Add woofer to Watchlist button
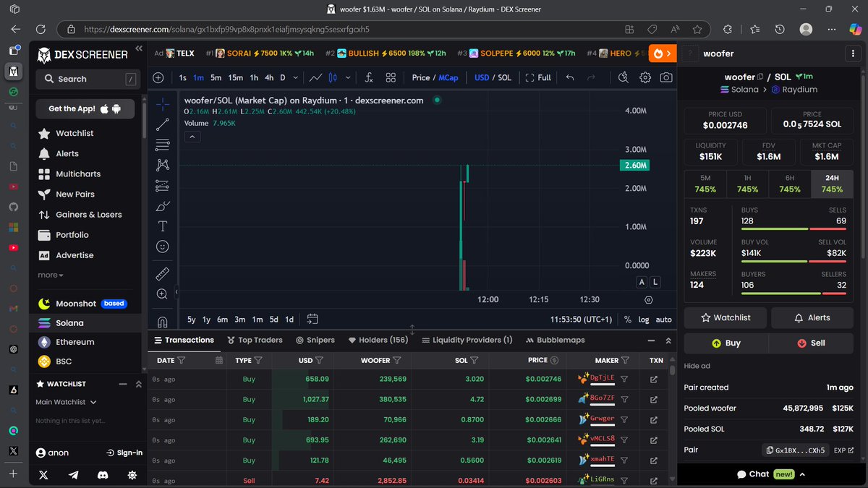868x488 pixels. click(726, 317)
